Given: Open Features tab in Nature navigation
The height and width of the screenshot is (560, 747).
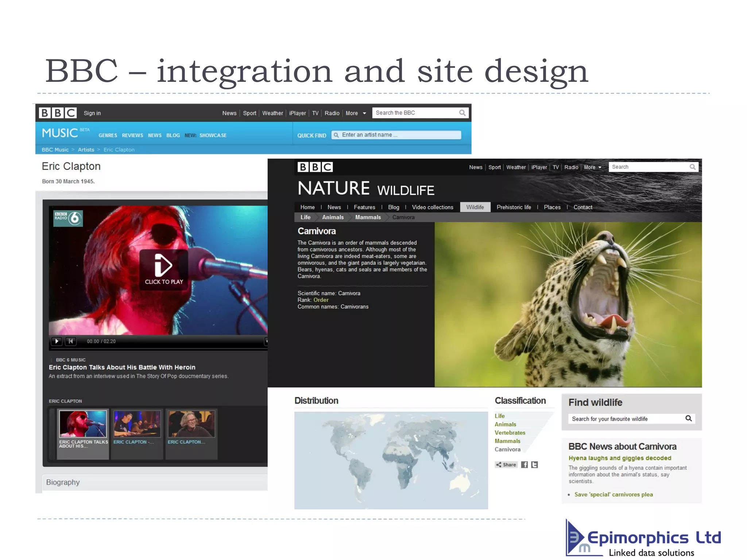Looking at the screenshot, I should coord(364,207).
